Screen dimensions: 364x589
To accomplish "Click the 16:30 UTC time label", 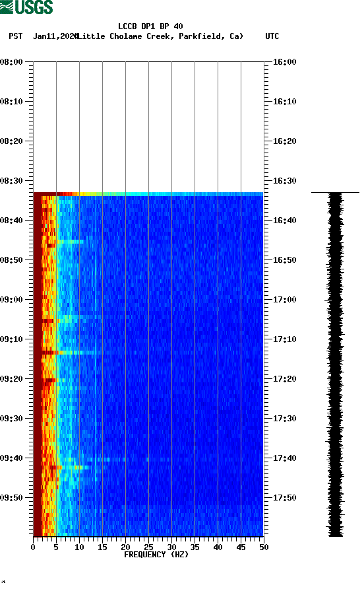I will click(x=284, y=181).
